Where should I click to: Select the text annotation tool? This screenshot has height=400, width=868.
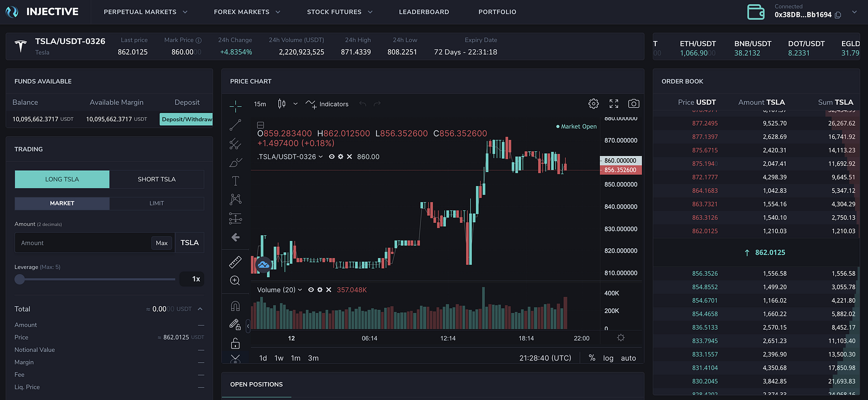click(235, 181)
